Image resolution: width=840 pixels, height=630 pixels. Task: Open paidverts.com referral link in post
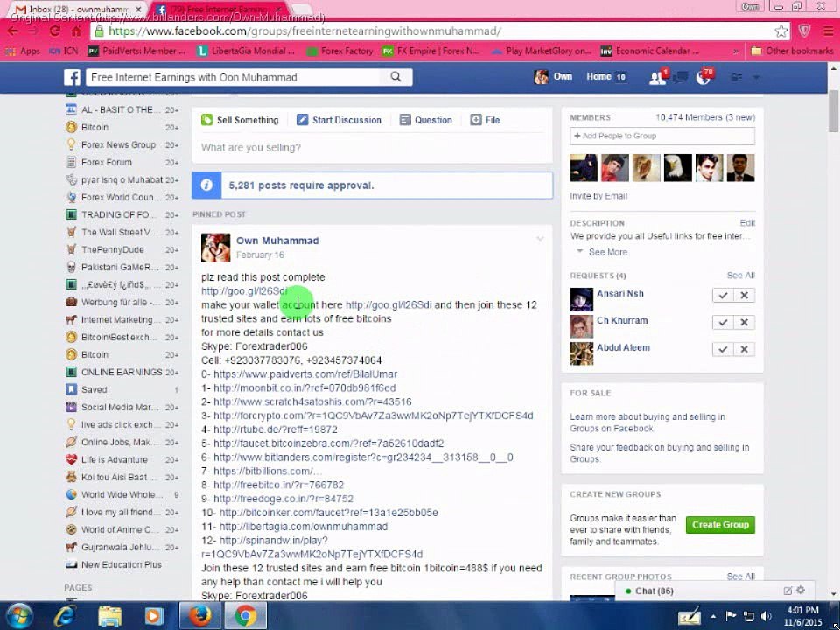tap(305, 374)
